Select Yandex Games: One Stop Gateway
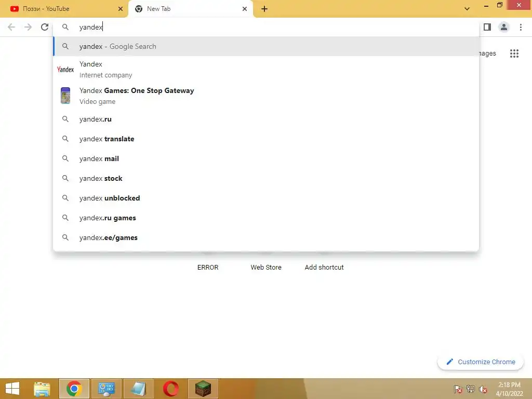This screenshot has height=399, width=532. click(x=266, y=96)
